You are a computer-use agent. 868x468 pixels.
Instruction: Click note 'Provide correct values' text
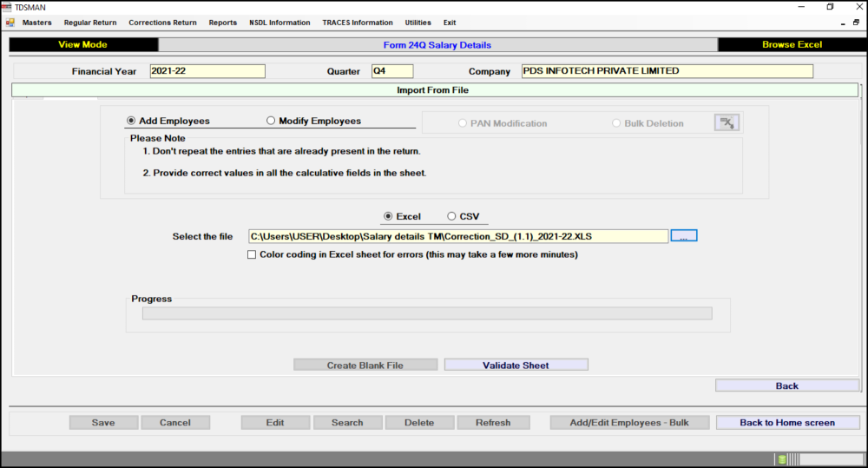tap(285, 174)
